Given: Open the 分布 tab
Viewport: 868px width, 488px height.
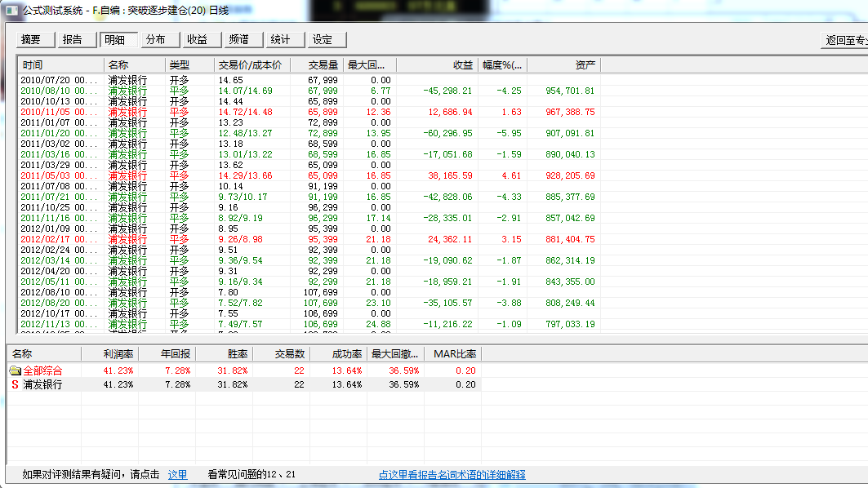Looking at the screenshot, I should point(161,40).
